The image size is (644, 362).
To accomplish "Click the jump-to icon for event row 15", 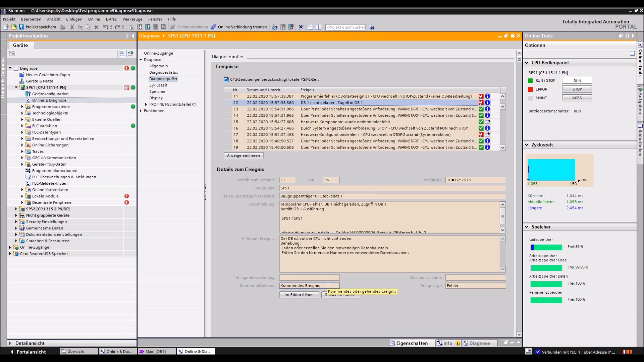I will coord(487,122).
